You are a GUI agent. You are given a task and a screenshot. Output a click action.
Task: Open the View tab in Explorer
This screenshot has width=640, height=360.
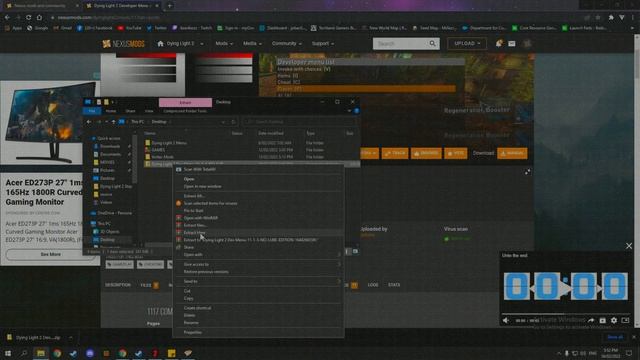[x=149, y=111]
